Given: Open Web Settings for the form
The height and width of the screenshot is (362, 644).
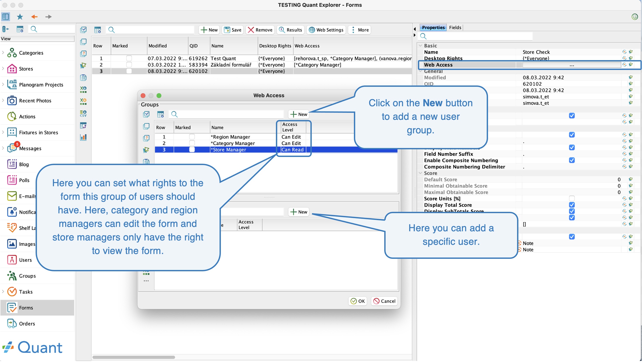Looking at the screenshot, I should click(326, 30).
